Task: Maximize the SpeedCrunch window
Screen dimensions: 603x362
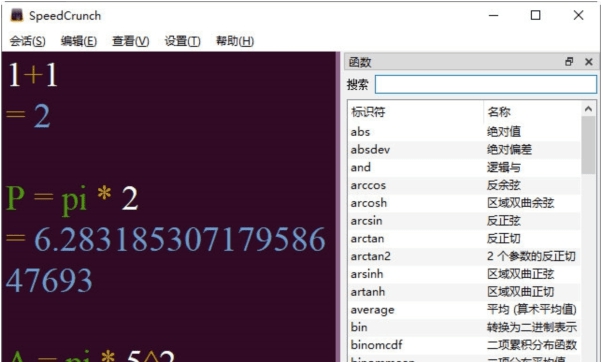Action: [x=535, y=15]
